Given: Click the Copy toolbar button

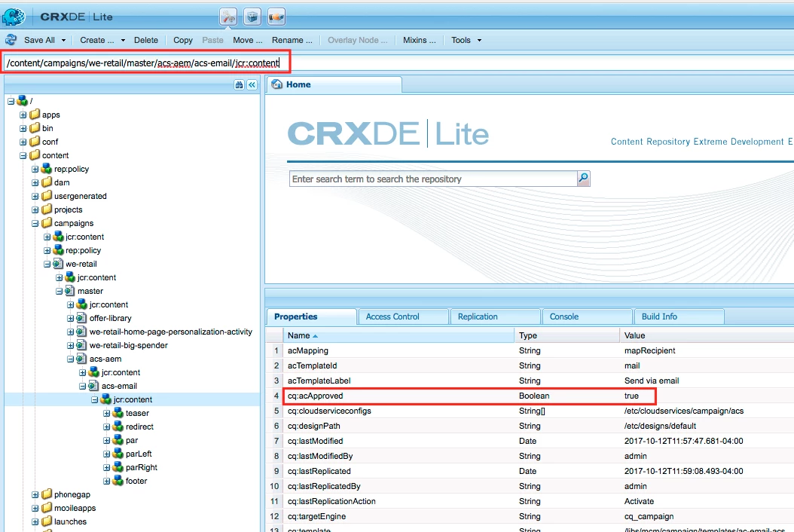Looking at the screenshot, I should [x=183, y=40].
